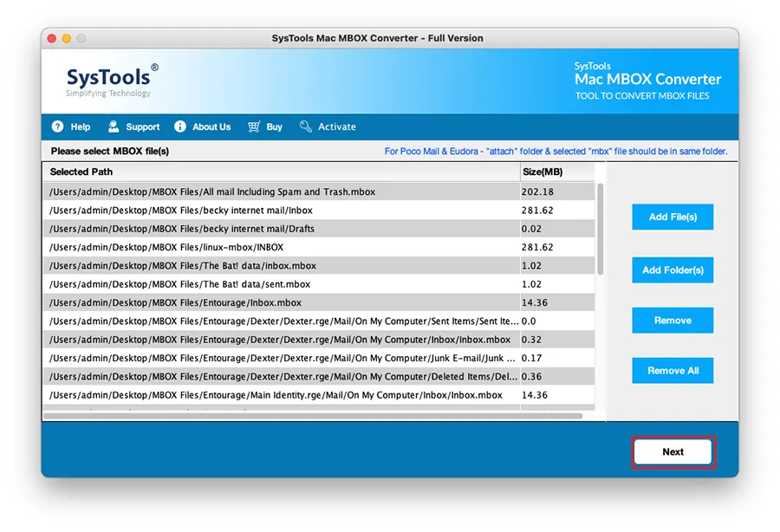Image resolution: width=780 pixels, height=532 pixels.
Task: Select the Dexter Inbox/Inbox.mbox row
Action: coord(319,340)
